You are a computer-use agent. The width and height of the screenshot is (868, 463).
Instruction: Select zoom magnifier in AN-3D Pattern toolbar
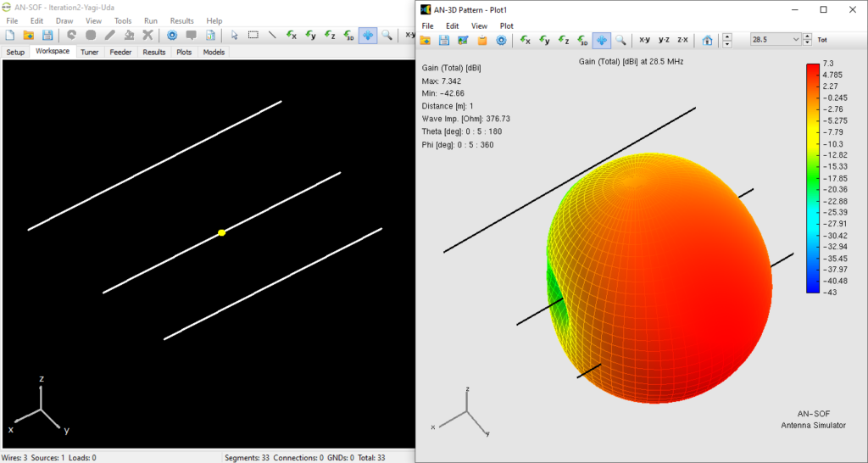coord(621,40)
